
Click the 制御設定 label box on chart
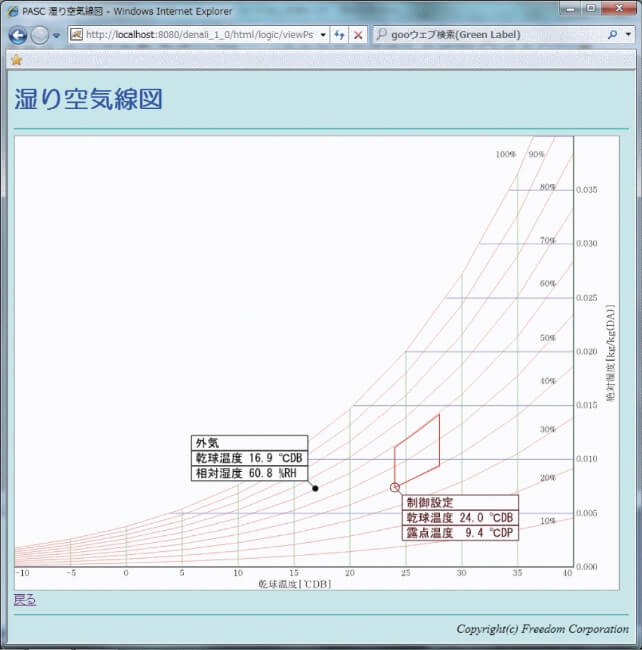coord(460,518)
